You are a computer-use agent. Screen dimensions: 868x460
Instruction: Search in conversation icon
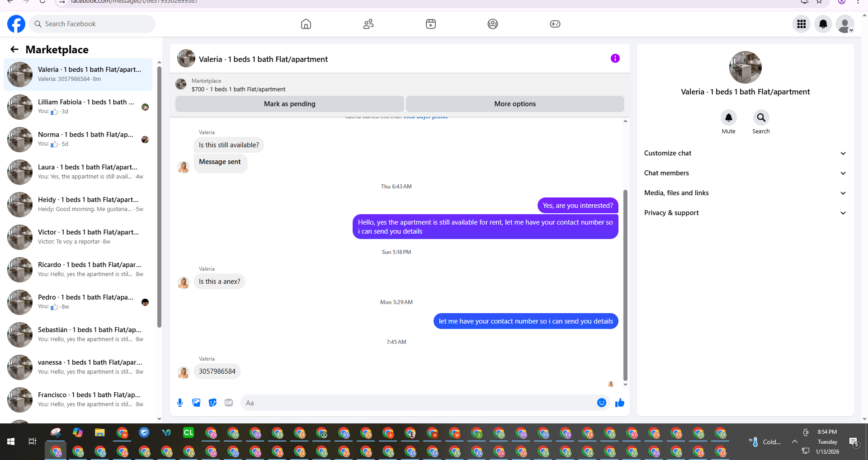[x=761, y=117]
